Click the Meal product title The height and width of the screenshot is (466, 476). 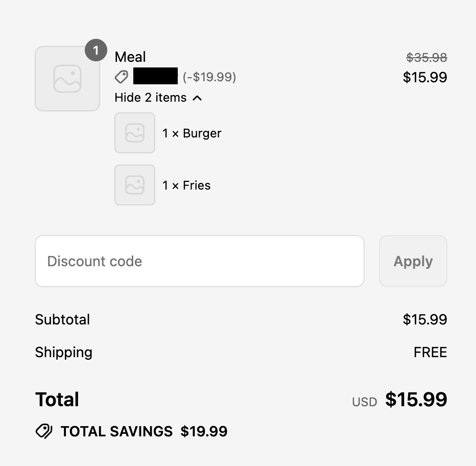tap(130, 57)
